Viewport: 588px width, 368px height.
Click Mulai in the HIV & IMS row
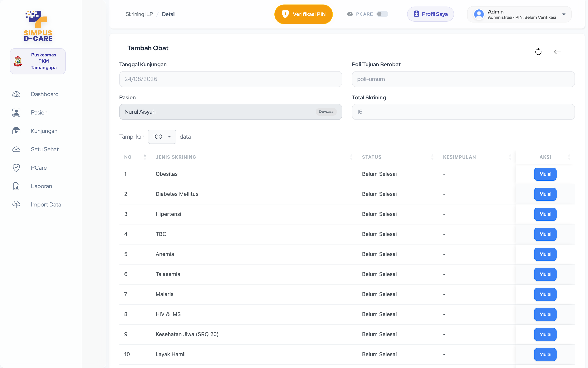pos(545,314)
